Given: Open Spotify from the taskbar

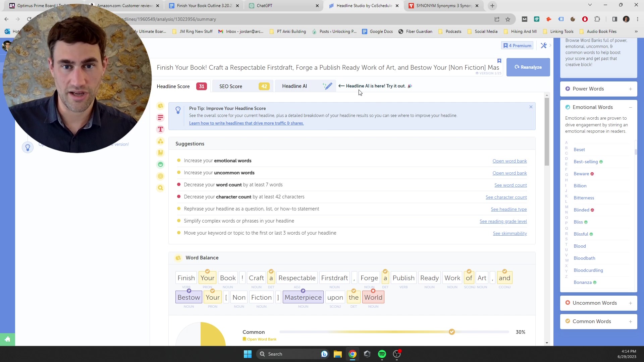Looking at the screenshot, I should [382, 354].
